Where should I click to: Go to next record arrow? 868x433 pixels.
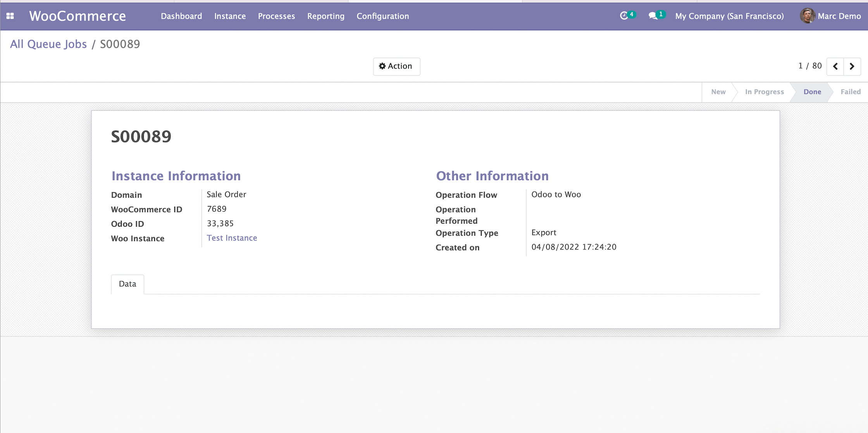pyautogui.click(x=852, y=66)
